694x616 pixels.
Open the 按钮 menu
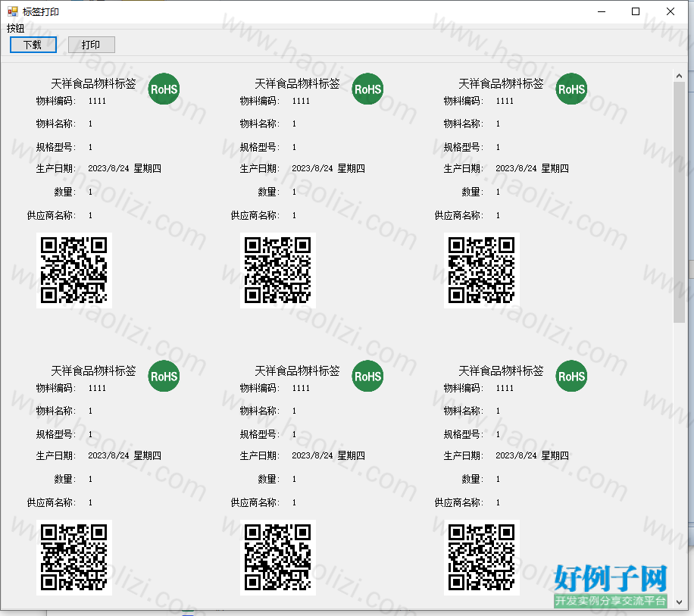pyautogui.click(x=15, y=28)
